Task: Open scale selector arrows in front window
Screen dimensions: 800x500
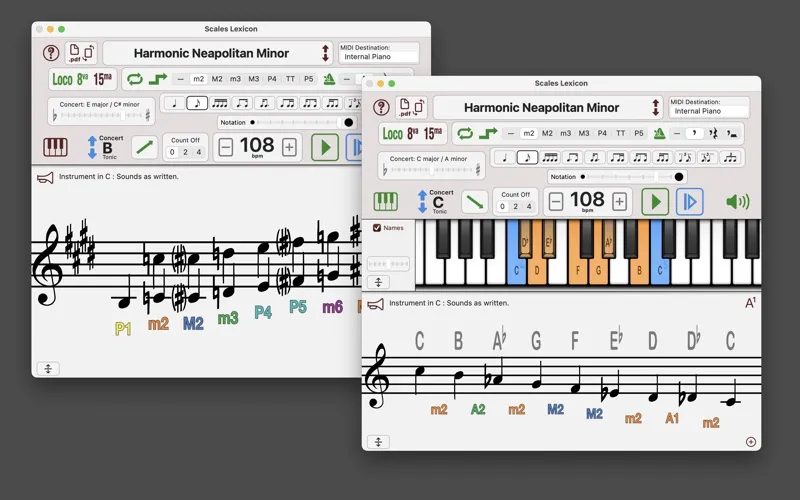Action: [x=656, y=108]
